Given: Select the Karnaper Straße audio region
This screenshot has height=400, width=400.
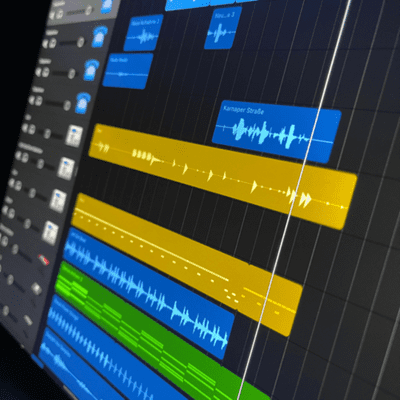Looking at the screenshot, I should click(277, 131).
